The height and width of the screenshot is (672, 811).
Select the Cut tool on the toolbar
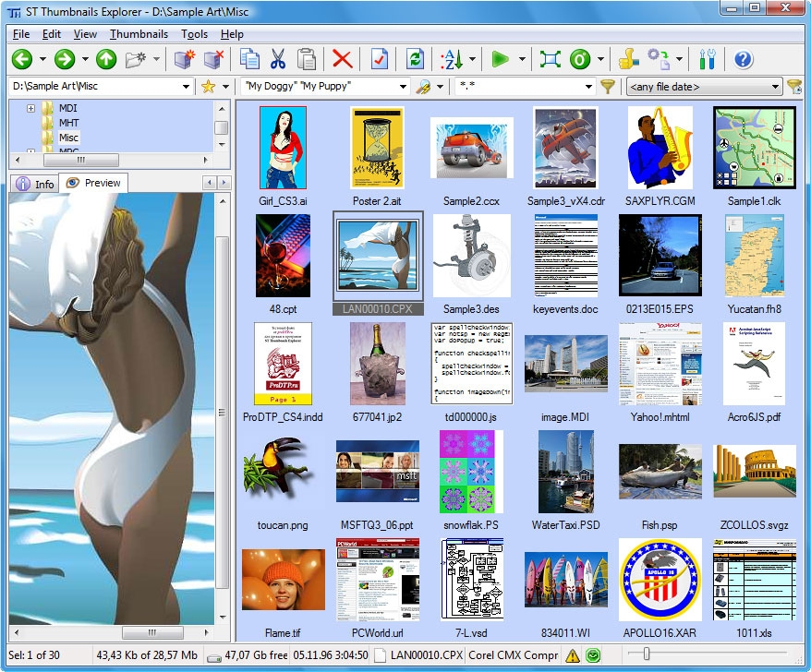click(x=277, y=59)
